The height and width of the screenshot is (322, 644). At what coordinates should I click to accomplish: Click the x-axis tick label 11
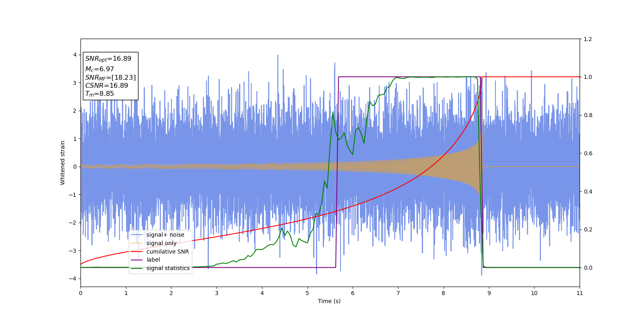[x=580, y=293]
